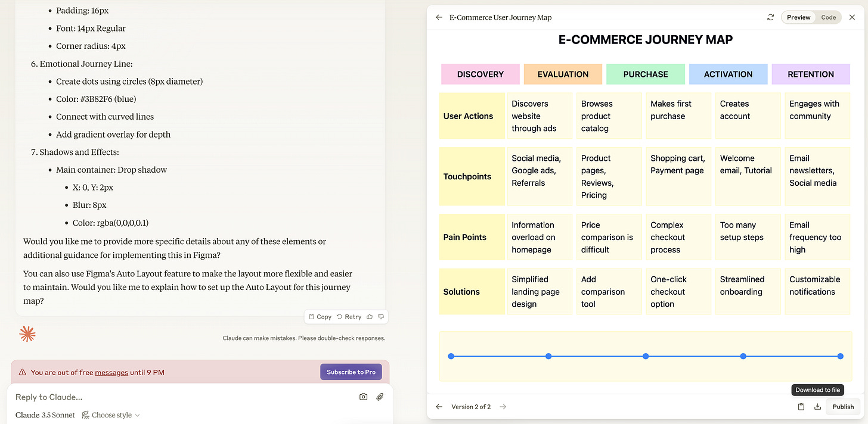The height and width of the screenshot is (424, 868).
Task: Click the fourth dot on journey line
Action: (x=743, y=356)
